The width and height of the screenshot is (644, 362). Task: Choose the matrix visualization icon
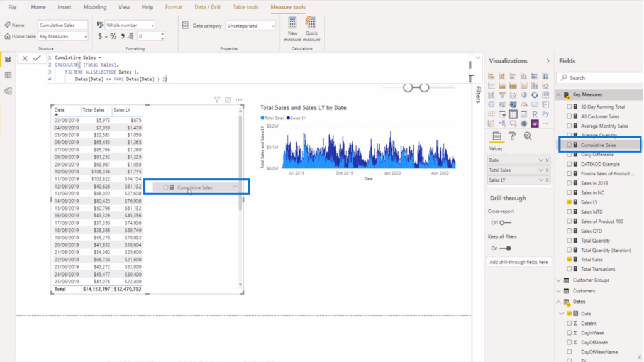pyautogui.click(x=524, y=114)
